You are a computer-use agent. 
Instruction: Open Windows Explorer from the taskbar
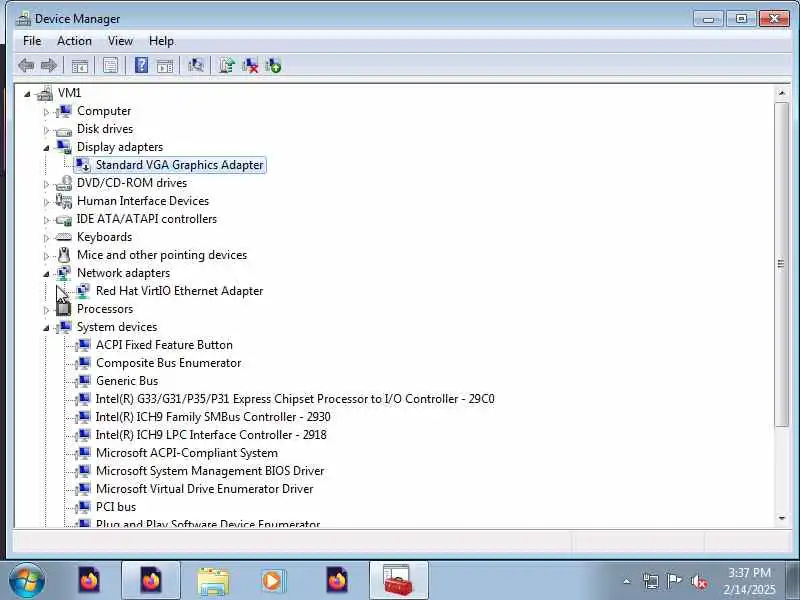(213, 581)
